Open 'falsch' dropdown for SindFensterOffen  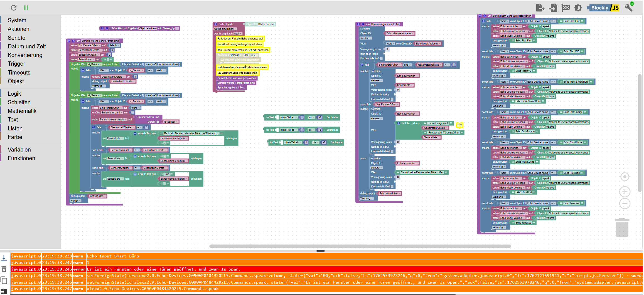point(114,45)
